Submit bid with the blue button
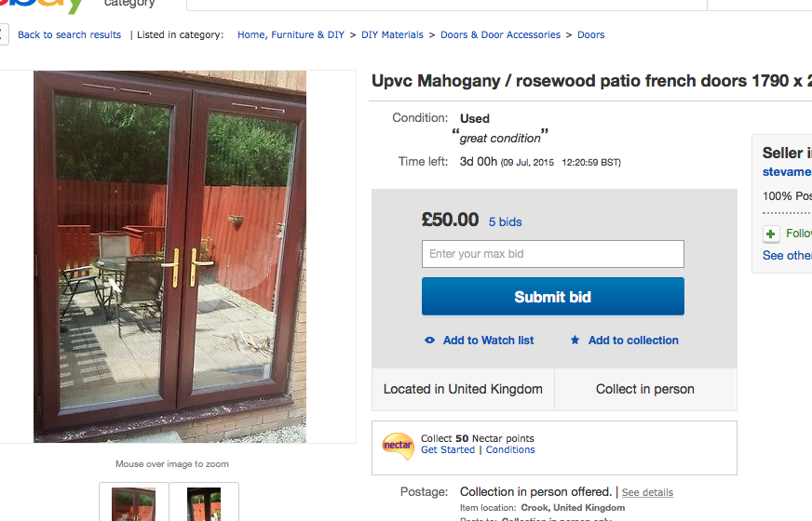812x521 pixels. tap(552, 297)
